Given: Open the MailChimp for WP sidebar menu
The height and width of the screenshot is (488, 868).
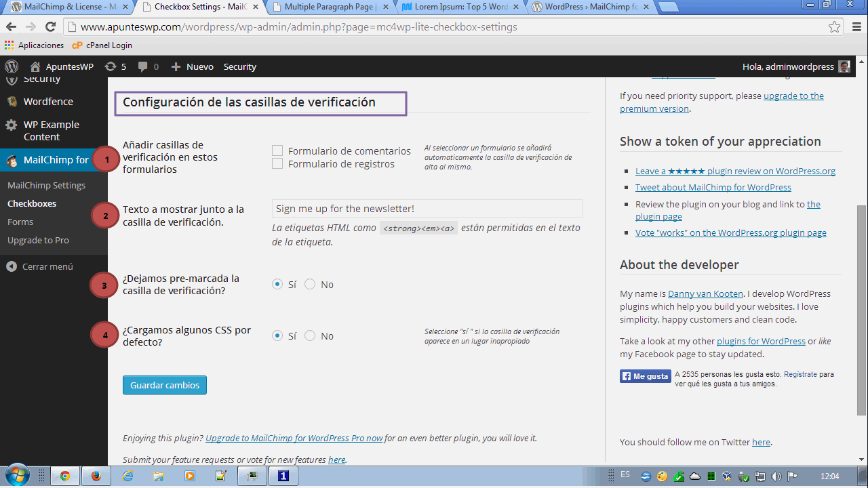Looking at the screenshot, I should (54, 160).
